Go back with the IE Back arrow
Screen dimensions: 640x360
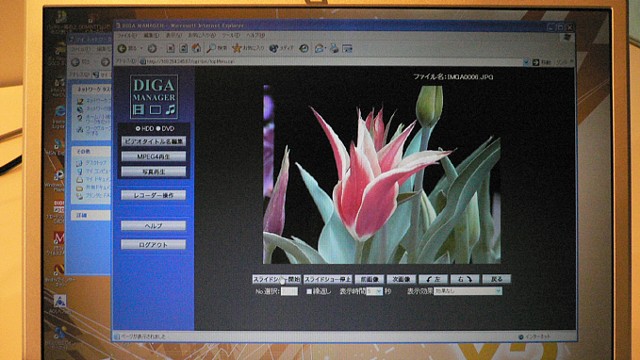pyautogui.click(x=122, y=49)
